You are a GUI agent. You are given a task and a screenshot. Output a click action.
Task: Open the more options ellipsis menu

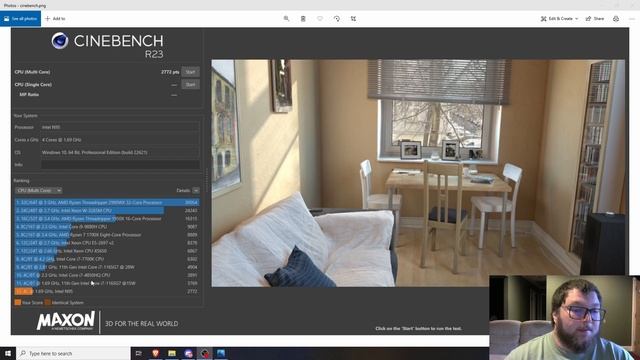632,19
